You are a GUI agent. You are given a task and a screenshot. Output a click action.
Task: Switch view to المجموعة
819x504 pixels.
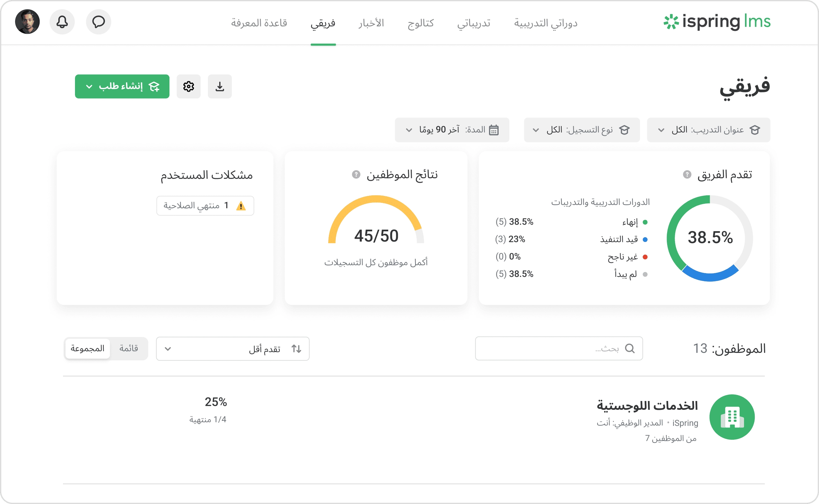87,349
